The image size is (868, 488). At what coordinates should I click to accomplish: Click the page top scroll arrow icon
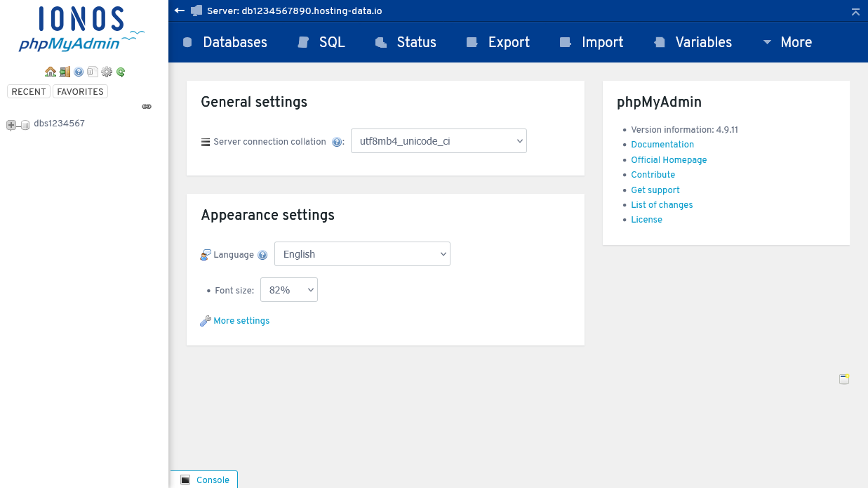point(855,11)
